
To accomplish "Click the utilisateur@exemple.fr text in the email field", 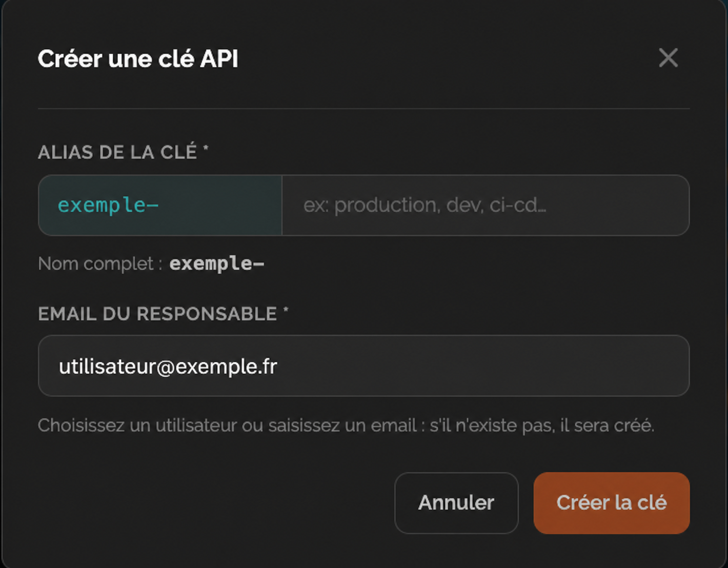I will point(168,367).
